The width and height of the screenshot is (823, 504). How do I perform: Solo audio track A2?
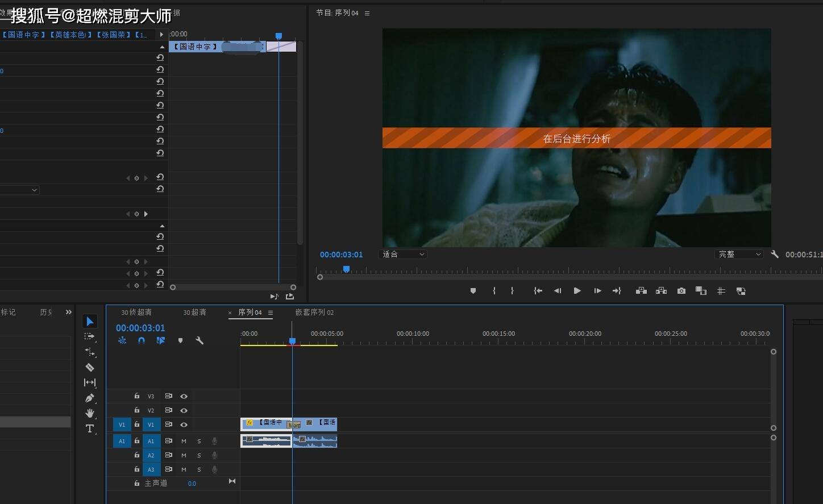[x=199, y=455]
